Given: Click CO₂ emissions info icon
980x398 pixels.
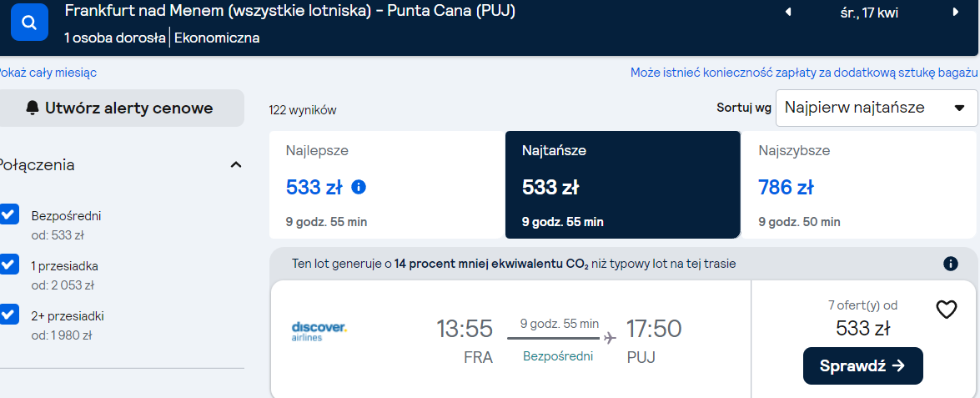Looking at the screenshot, I should pyautogui.click(x=951, y=264).
